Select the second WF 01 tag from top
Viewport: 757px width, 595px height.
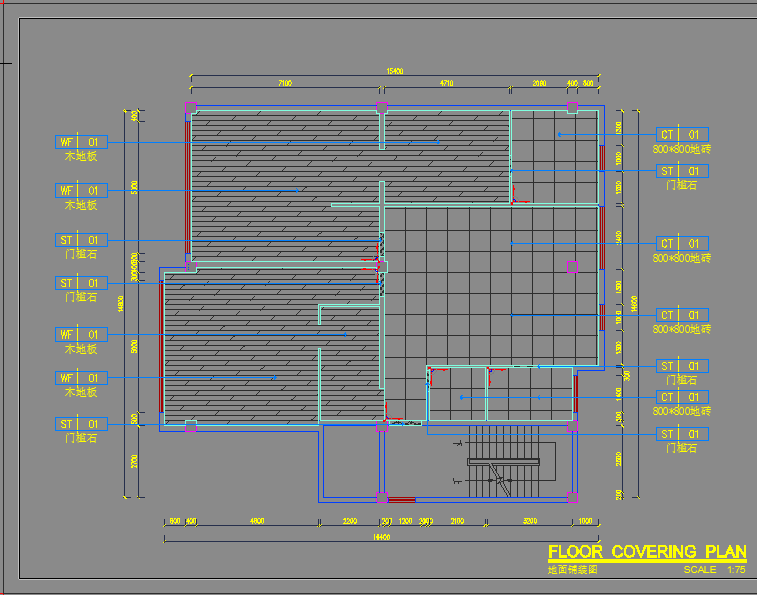tap(81, 190)
